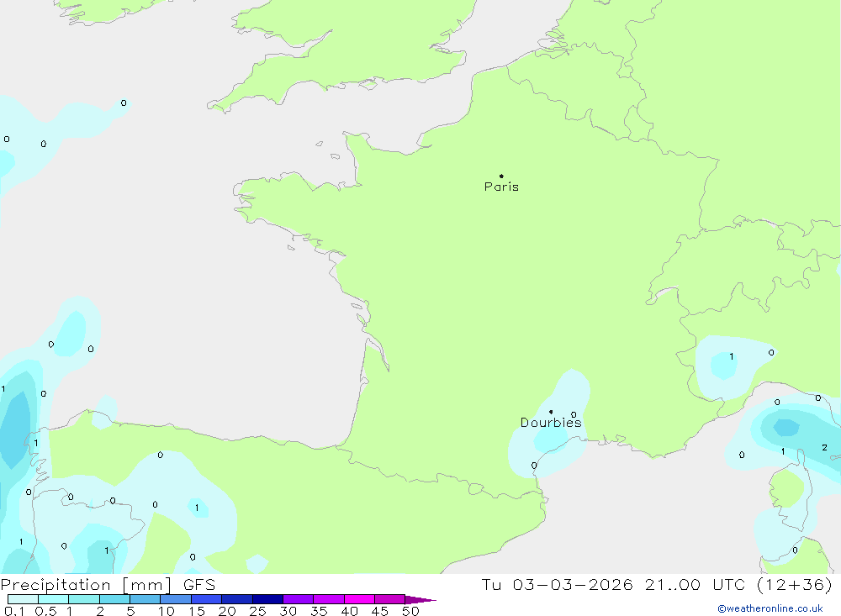Click the legend swatch between 10 and 15
The width and height of the screenshot is (841, 616).
click(x=176, y=599)
